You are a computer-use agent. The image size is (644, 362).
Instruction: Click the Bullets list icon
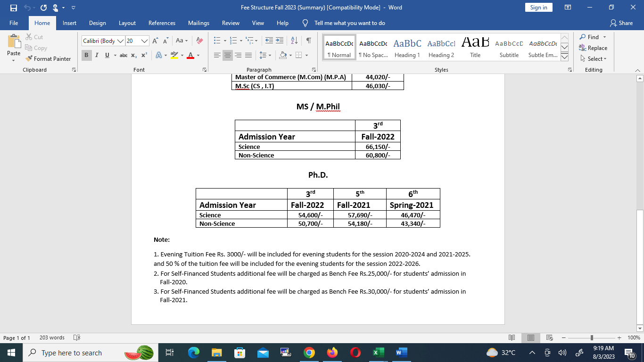click(217, 41)
